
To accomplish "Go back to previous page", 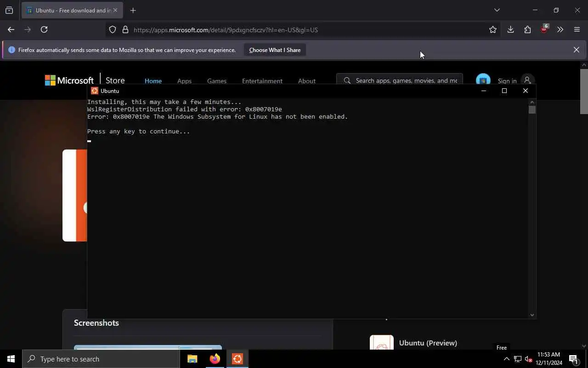I will coord(11,29).
